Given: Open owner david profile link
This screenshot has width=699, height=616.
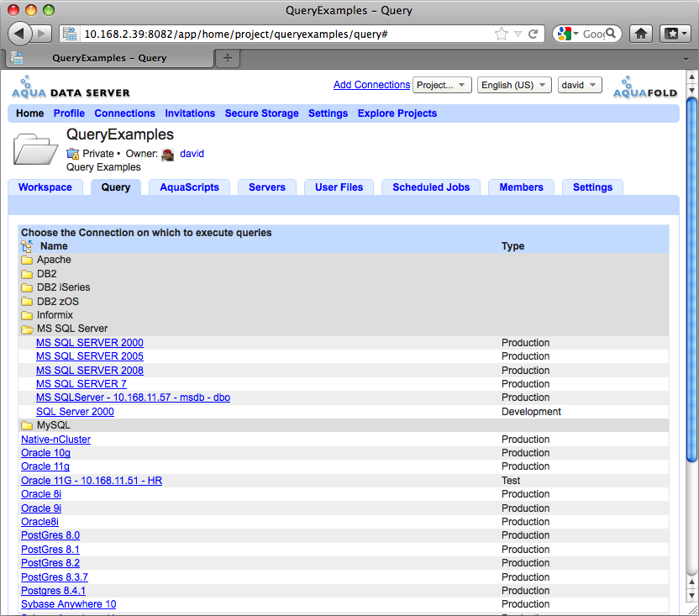Looking at the screenshot, I should coord(192,154).
